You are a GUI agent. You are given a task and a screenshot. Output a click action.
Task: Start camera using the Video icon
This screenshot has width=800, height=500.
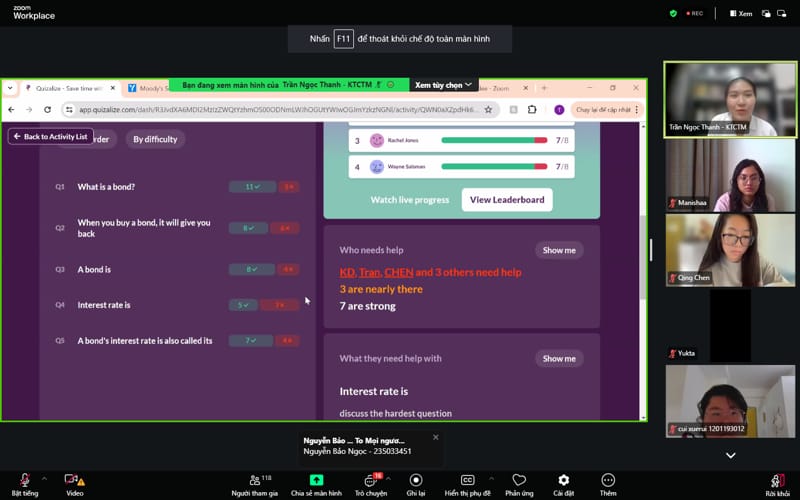[x=73, y=481]
